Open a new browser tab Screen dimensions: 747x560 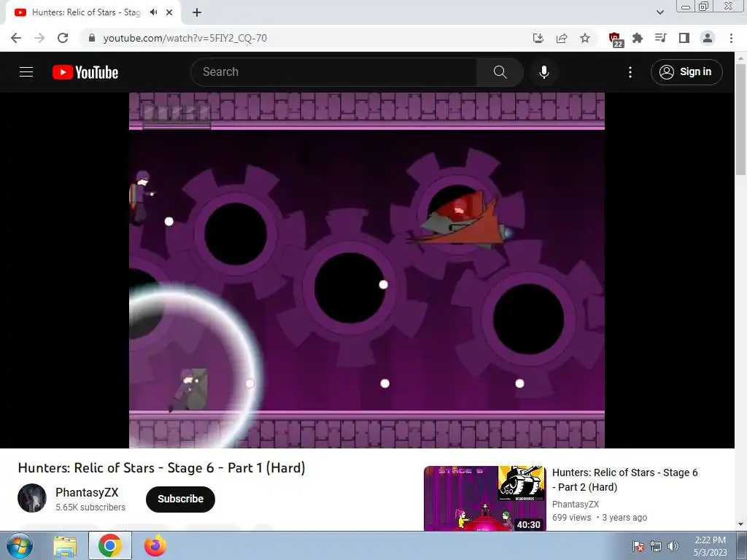pyautogui.click(x=197, y=12)
